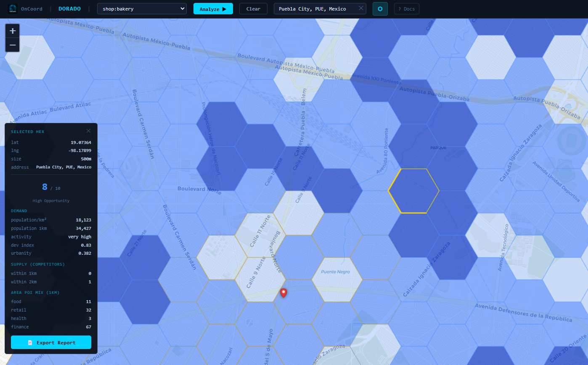Viewport: 588px width, 365px height.
Task: Click the OnCoord logo icon
Action: point(13,9)
